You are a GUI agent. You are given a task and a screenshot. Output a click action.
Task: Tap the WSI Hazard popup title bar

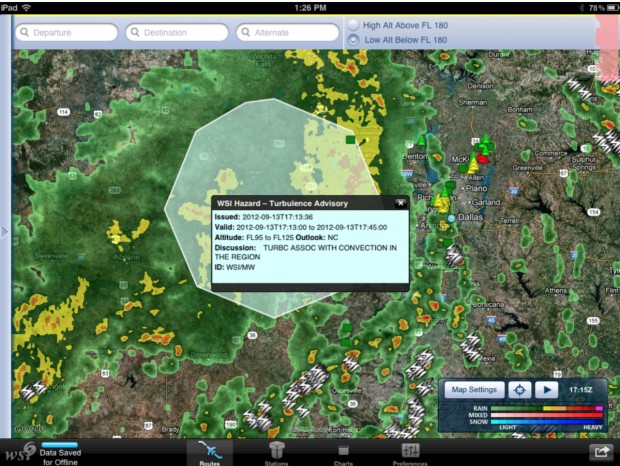click(x=310, y=203)
